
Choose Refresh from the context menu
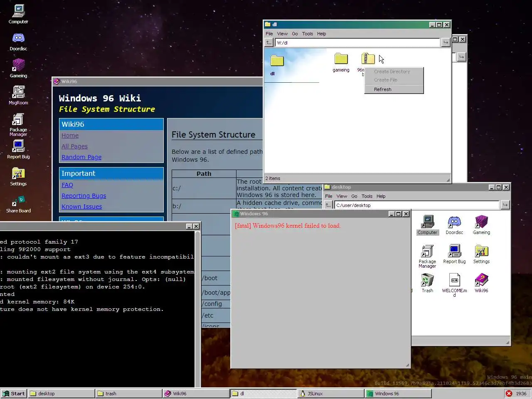394,89
